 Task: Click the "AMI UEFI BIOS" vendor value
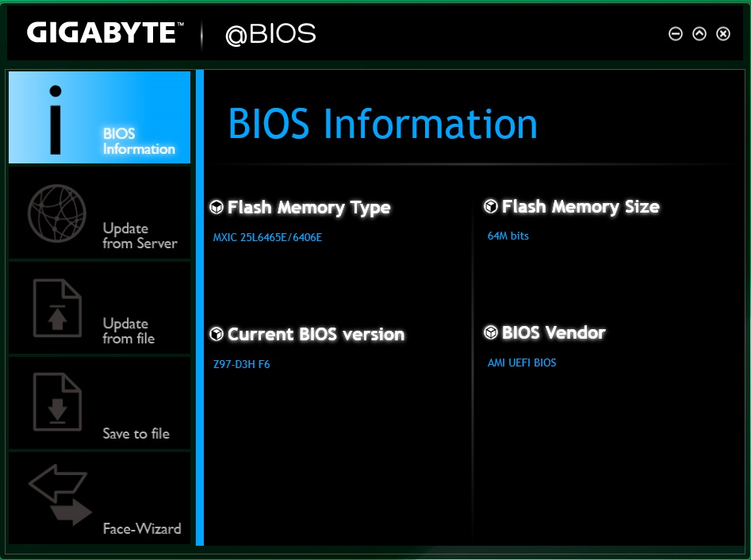[x=522, y=362]
